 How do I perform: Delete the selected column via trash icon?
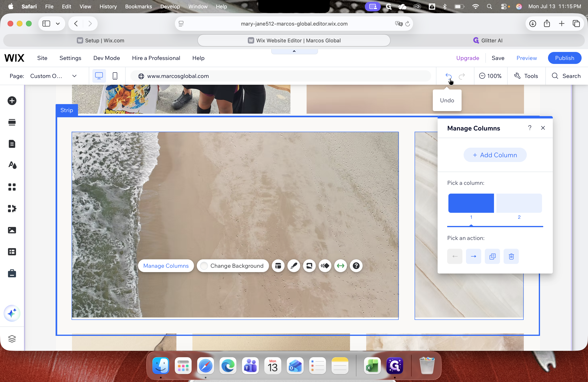511,256
